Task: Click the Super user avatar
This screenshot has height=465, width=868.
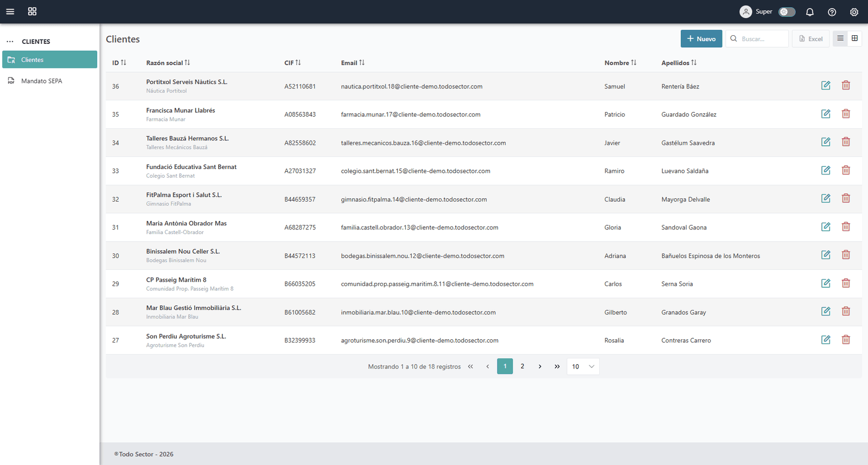Action: tap(746, 11)
